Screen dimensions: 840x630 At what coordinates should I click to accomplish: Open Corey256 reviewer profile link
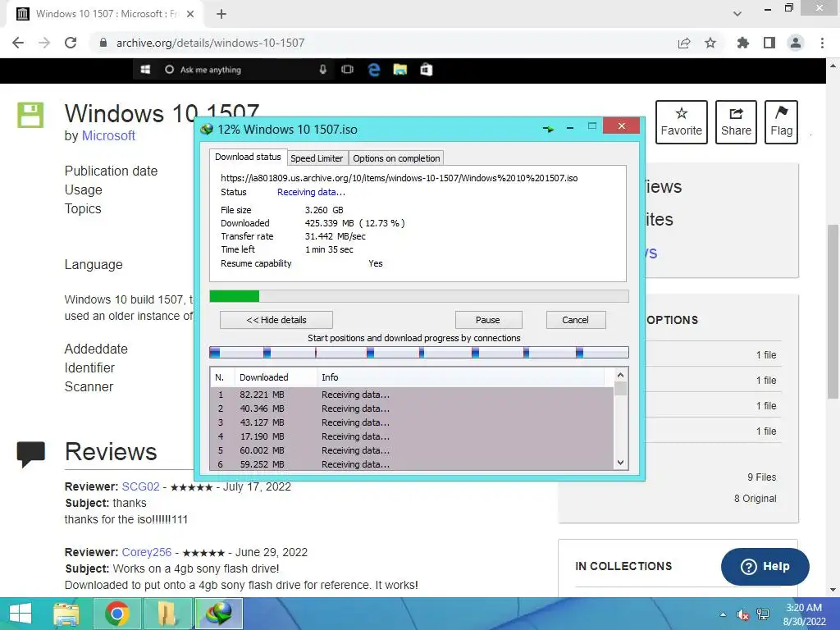(146, 552)
